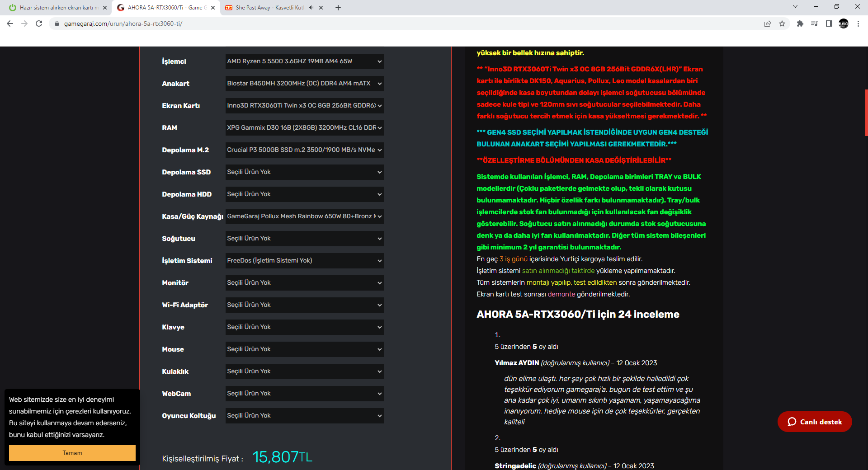Close the She Past Away tab
This screenshot has width=868, height=470.
tap(321, 8)
